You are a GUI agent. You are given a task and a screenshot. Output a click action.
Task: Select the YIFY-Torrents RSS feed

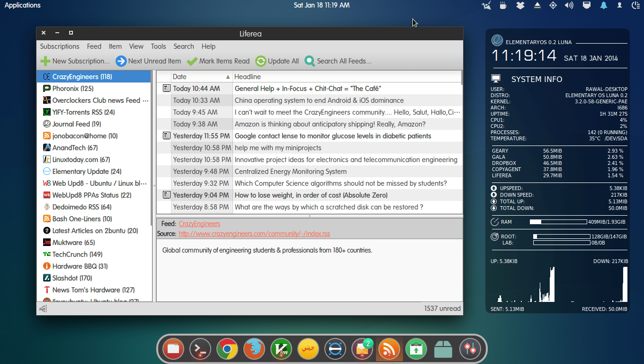point(94,112)
